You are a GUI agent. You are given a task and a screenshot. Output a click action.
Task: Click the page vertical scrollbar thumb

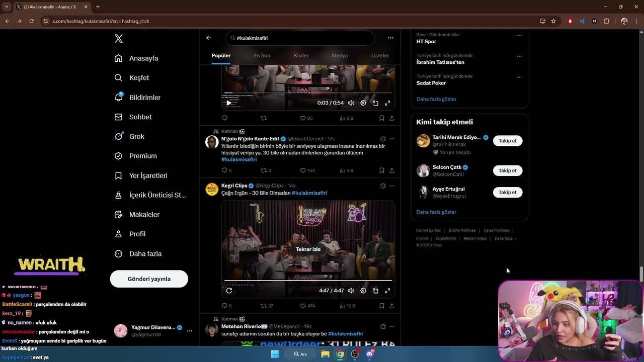click(x=641, y=275)
